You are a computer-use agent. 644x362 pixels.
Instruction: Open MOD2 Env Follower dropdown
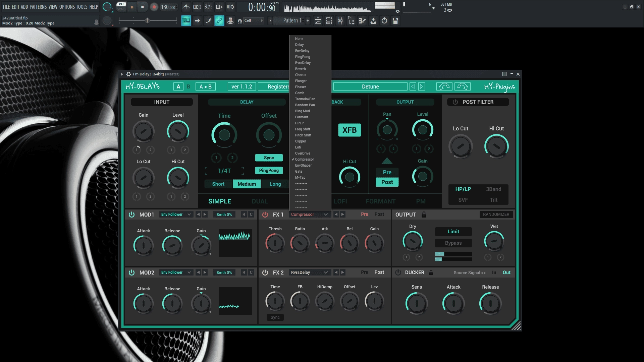coord(176,273)
